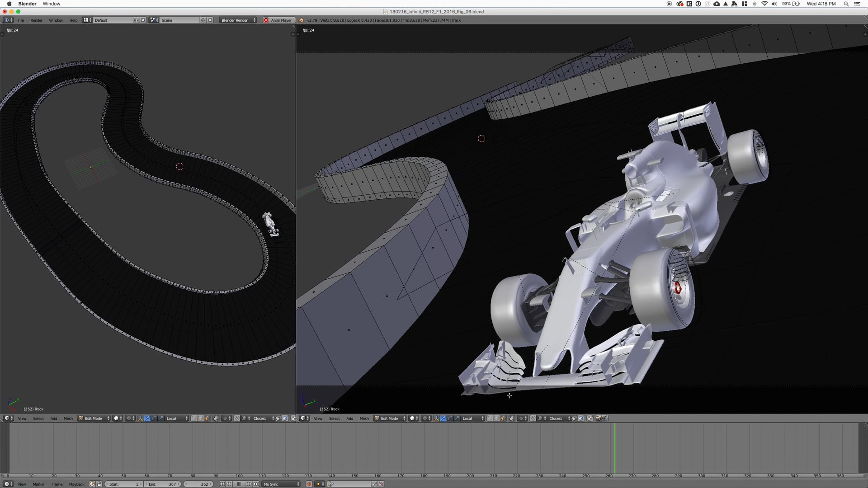Viewport: 868px width, 488px height.
Task: Click Start frame field in timeline
Action: 124,484
